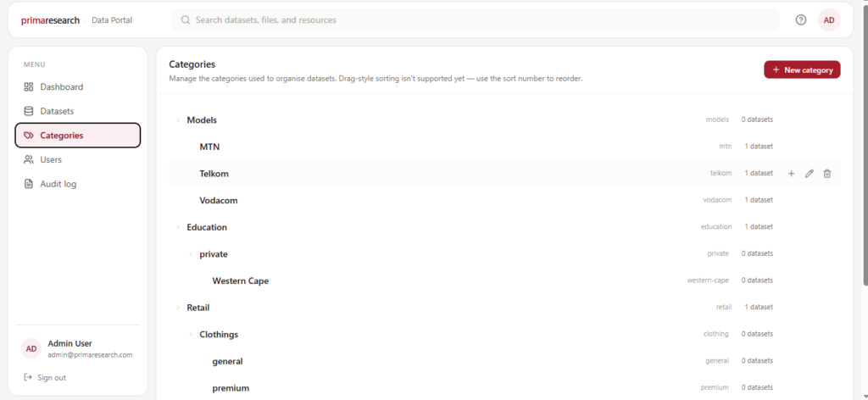Image resolution: width=868 pixels, height=400 pixels.
Task: Select the Retail category row
Action: pos(504,308)
